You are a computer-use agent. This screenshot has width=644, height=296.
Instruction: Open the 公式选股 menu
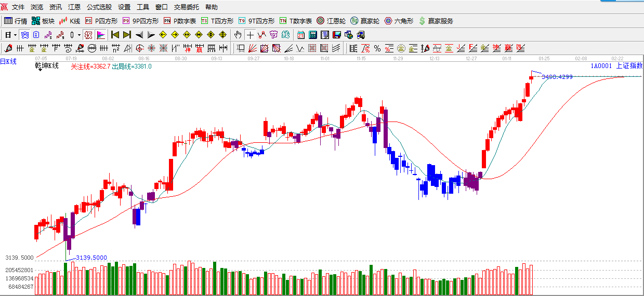tap(99, 7)
